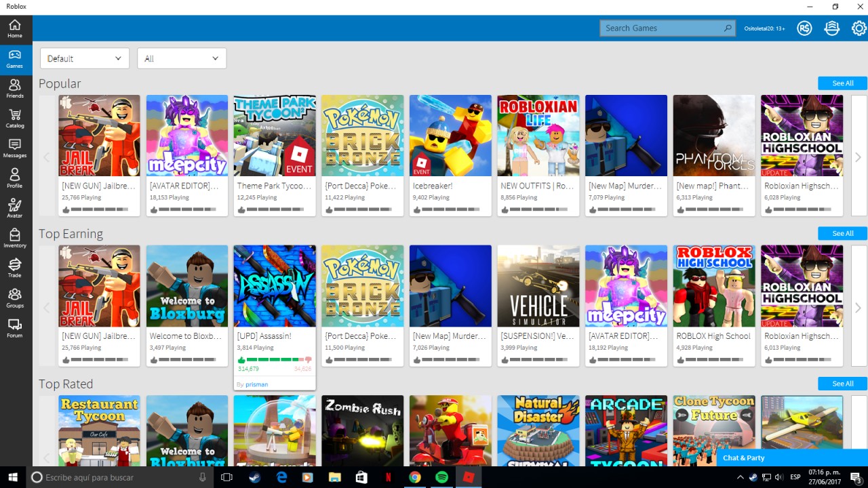
Task: Open the Home sidebar icon
Action: [15, 28]
